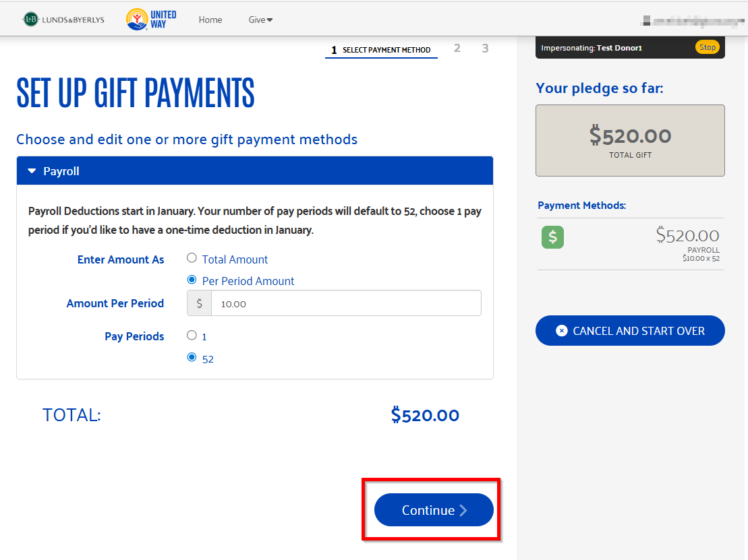Click the Lunds & Byerlys logo
This screenshot has width=748, height=560.
point(63,20)
